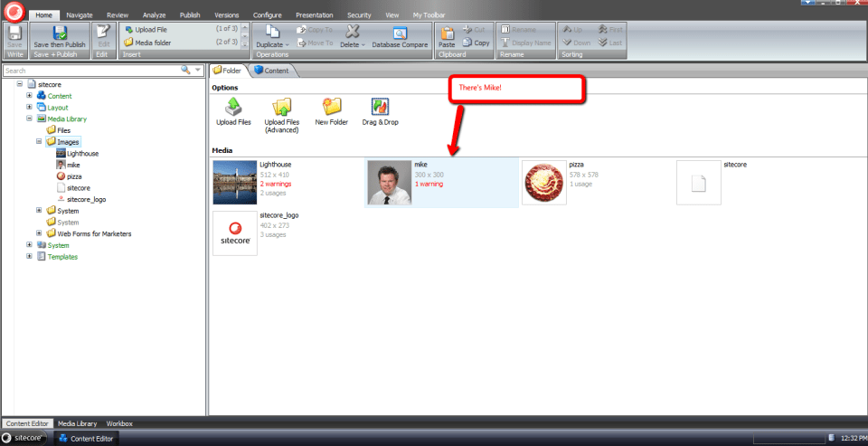The width and height of the screenshot is (868, 446).
Task: Open the Duplicate dropdown
Action: (271, 44)
